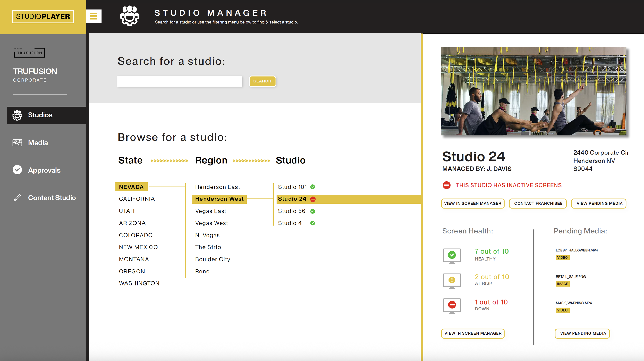Open the Media section in sidebar
Image resolution: width=644 pixels, height=361 pixels.
click(x=38, y=143)
